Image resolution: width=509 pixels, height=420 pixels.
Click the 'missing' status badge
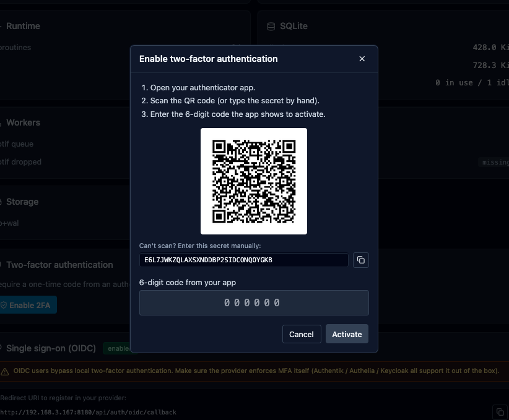click(x=494, y=162)
